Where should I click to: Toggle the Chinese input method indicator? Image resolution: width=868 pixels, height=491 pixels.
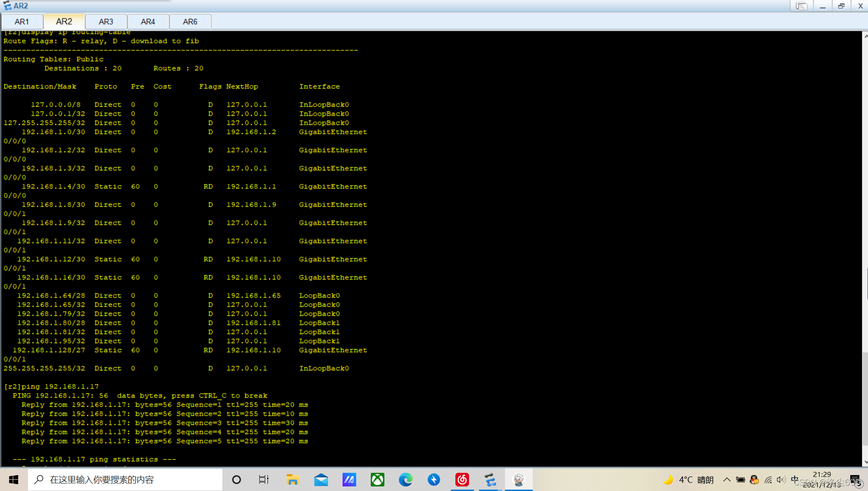795,479
